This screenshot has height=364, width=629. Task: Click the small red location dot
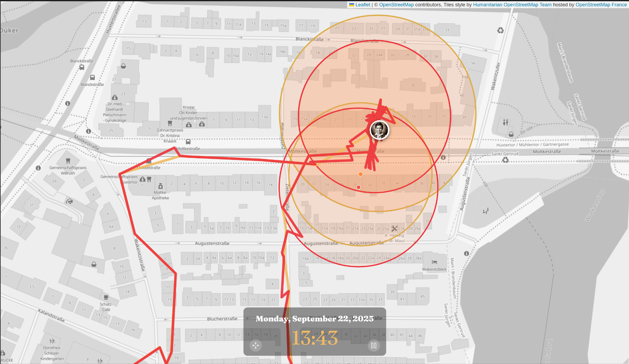pyautogui.click(x=358, y=187)
